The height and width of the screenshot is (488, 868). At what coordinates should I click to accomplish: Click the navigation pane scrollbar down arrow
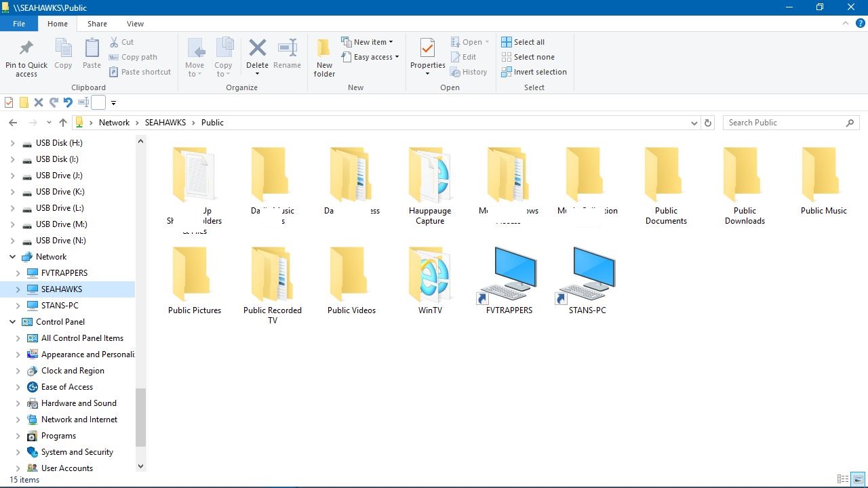click(140, 466)
